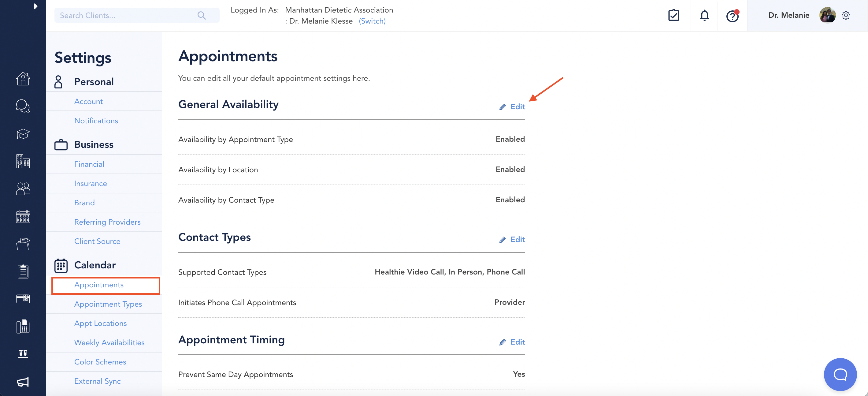Image resolution: width=868 pixels, height=396 pixels.
Task: Click the Switch account link
Action: [372, 21]
